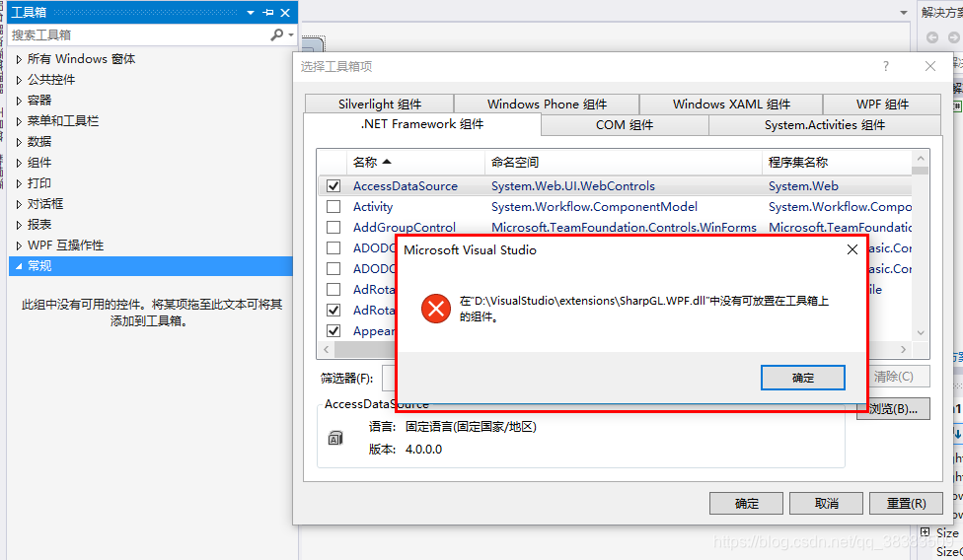Close the toolbox panel
The image size is (963, 560).
click(x=285, y=12)
